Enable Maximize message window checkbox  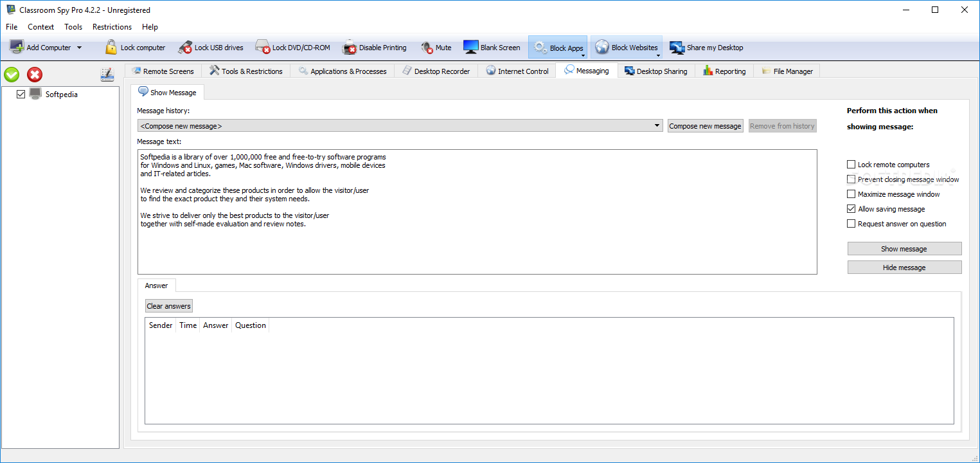[851, 194]
